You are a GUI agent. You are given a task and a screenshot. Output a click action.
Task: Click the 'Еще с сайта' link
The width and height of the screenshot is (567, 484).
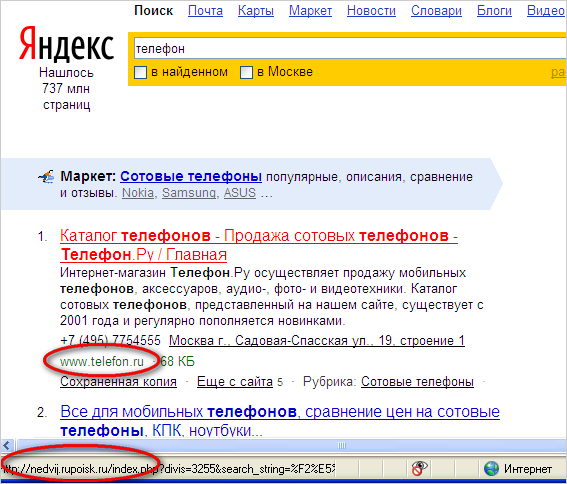point(235,382)
